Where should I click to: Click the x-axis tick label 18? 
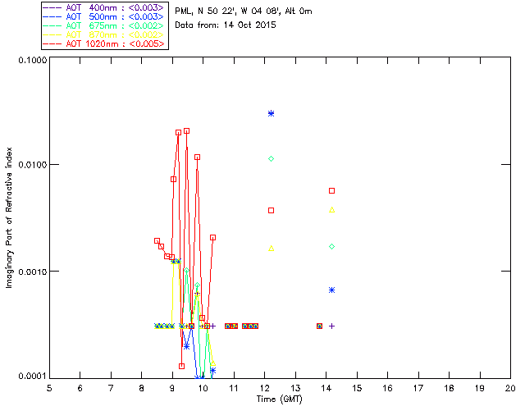[449, 388]
